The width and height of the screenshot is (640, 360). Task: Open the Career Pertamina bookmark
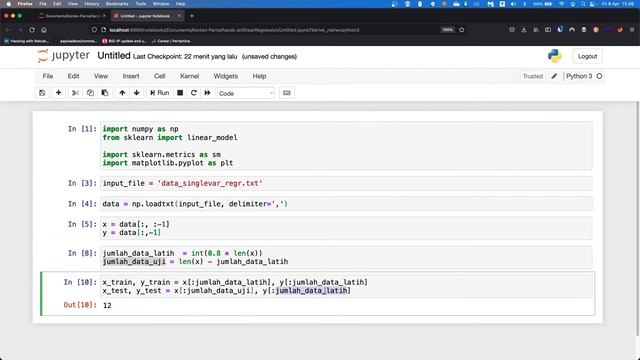coord(171,41)
